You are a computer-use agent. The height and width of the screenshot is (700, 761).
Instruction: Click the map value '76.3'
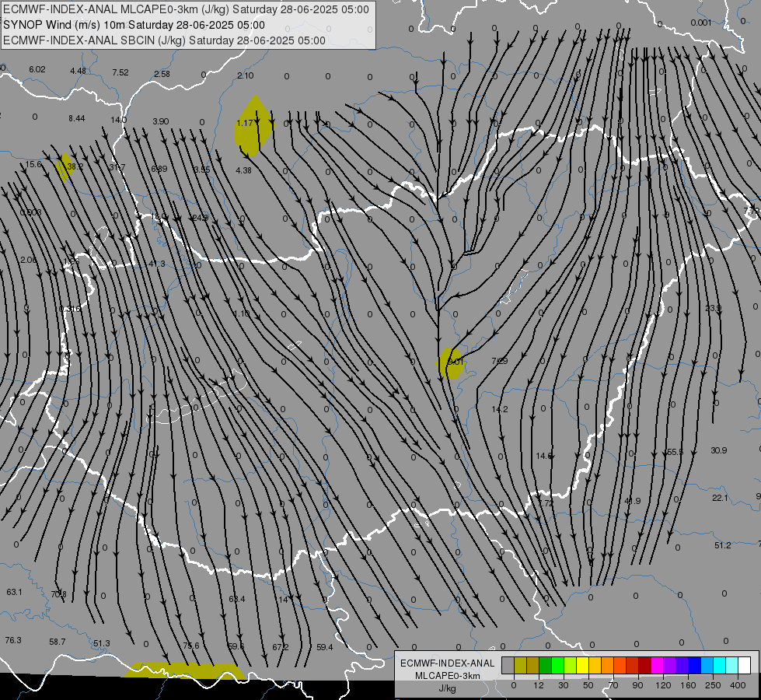coord(13,640)
